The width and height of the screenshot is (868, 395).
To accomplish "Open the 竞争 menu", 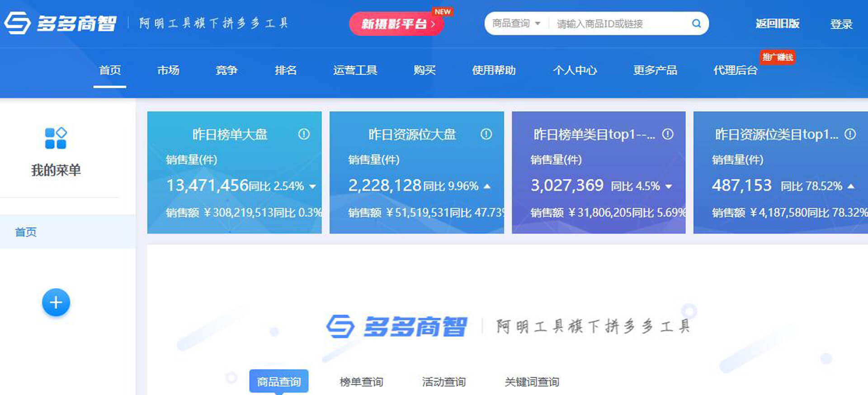I will 226,71.
